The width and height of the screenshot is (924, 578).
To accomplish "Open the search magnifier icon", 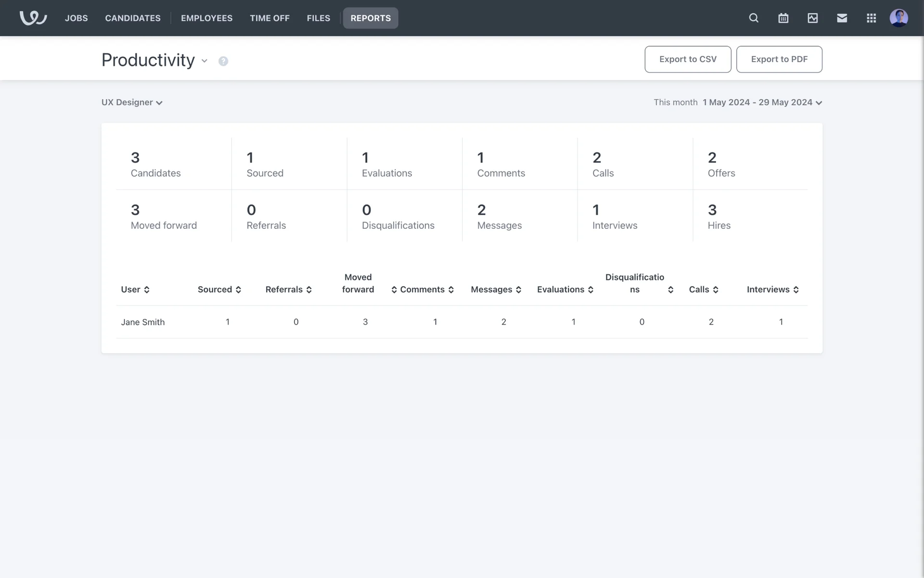I will click(x=754, y=18).
